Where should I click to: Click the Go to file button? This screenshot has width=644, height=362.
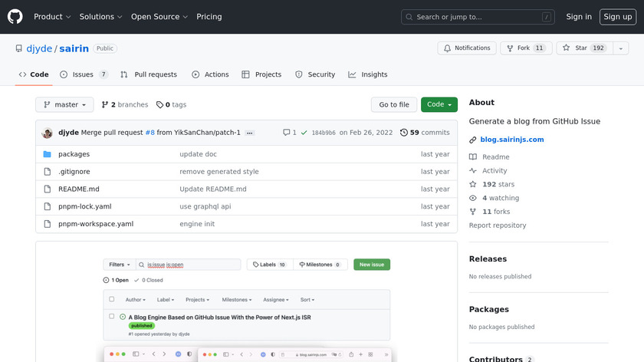coord(394,105)
